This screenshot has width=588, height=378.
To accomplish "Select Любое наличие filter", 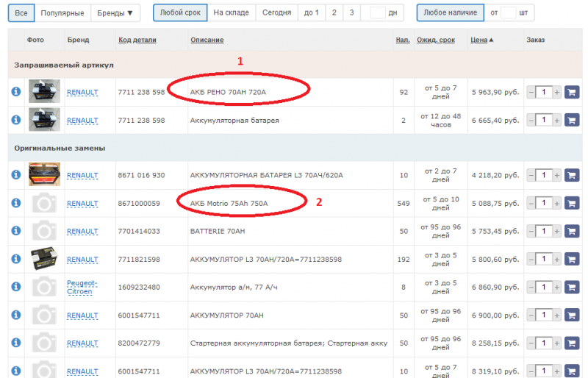I will pyautogui.click(x=451, y=13).
